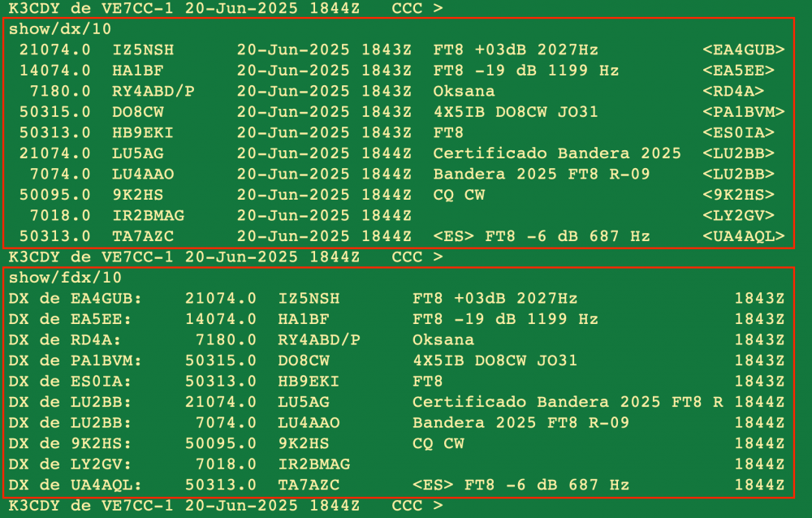
Task: Click the K3CDY prompt line below show/fdx listing
Action: (226, 506)
